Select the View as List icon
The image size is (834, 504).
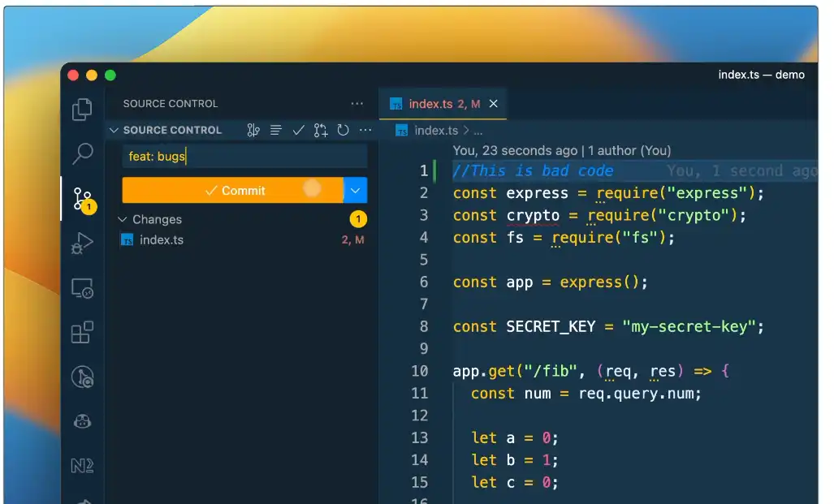pos(275,130)
